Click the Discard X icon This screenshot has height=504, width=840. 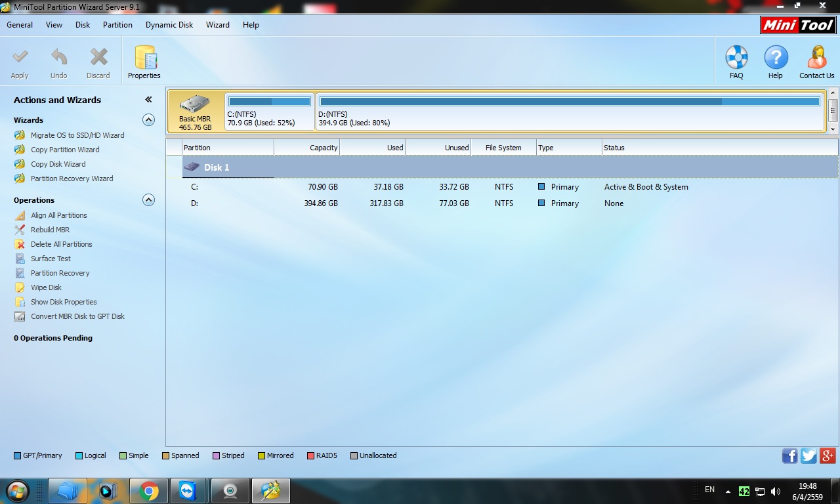pos(98,57)
